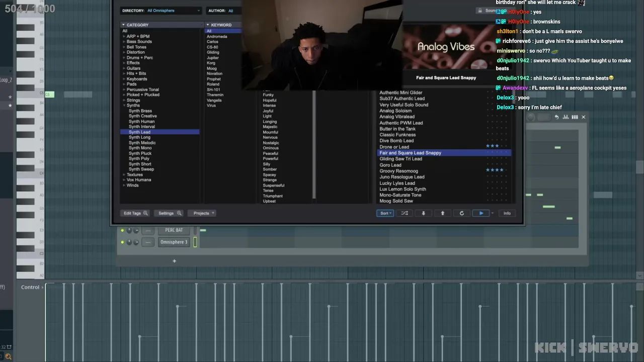Refresh the Omnisphere patch browser
This screenshot has width=644, height=362.
click(x=462, y=213)
